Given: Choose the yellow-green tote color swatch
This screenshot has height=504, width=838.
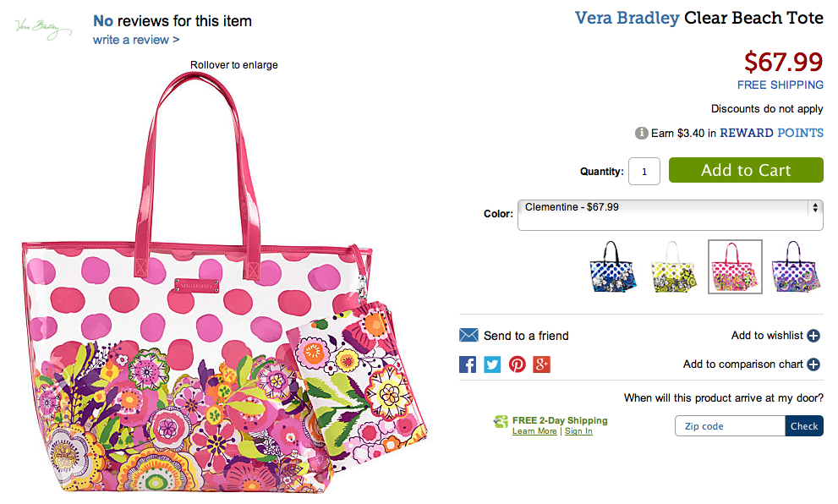Looking at the screenshot, I should (672, 268).
